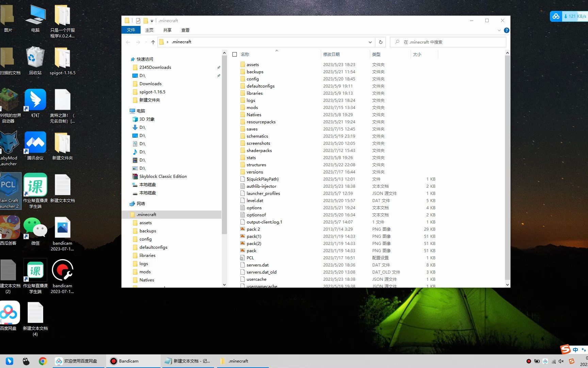Click the Sogou input method tray icon
Viewport: 588px width, 368px height.
572,361
